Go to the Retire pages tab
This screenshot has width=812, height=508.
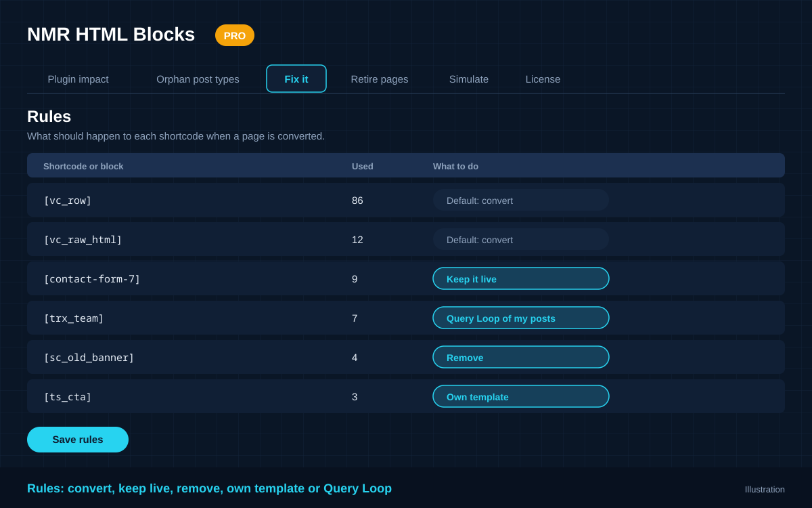[380, 79]
